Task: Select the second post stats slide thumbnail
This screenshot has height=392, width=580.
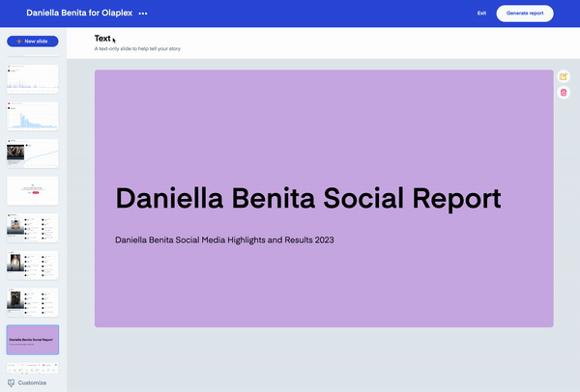Action: pyautogui.click(x=33, y=266)
